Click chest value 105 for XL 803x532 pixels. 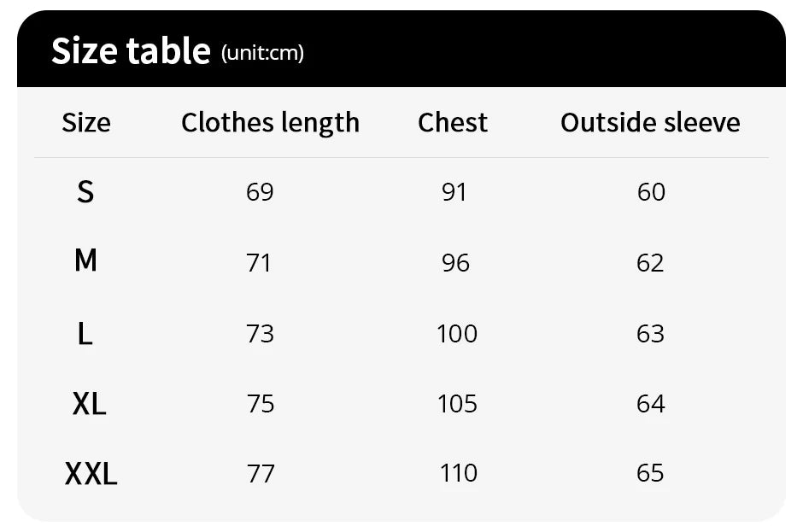(x=457, y=403)
